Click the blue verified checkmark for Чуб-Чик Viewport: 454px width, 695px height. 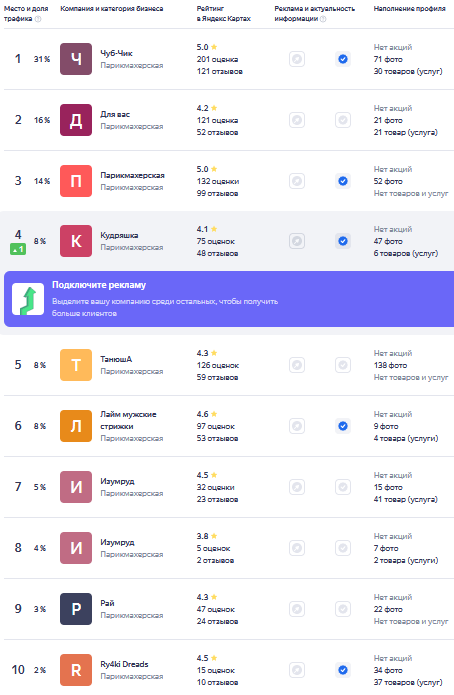pyautogui.click(x=343, y=59)
